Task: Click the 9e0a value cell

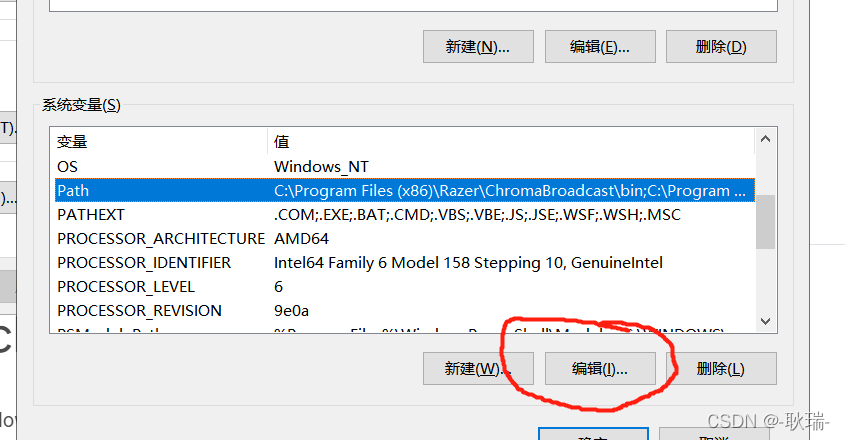Action: [292, 311]
